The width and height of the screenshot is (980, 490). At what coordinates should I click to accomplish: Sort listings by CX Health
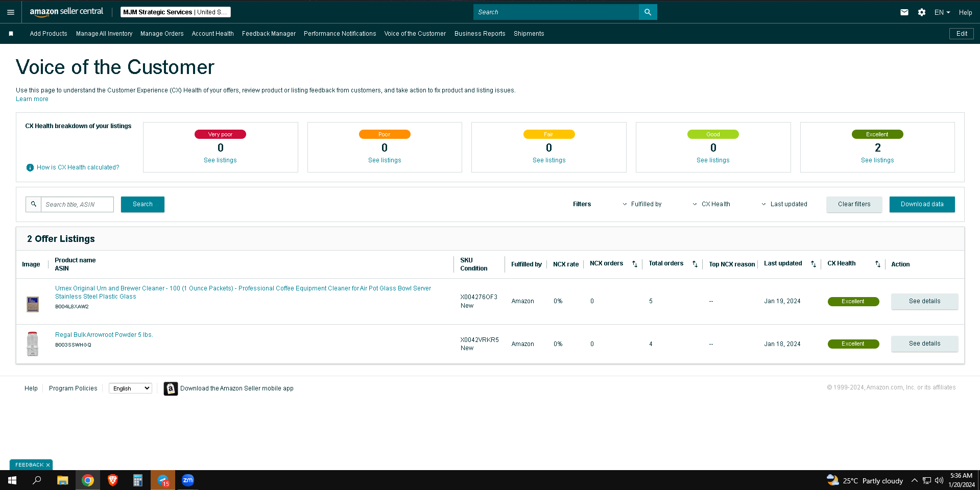(x=878, y=264)
